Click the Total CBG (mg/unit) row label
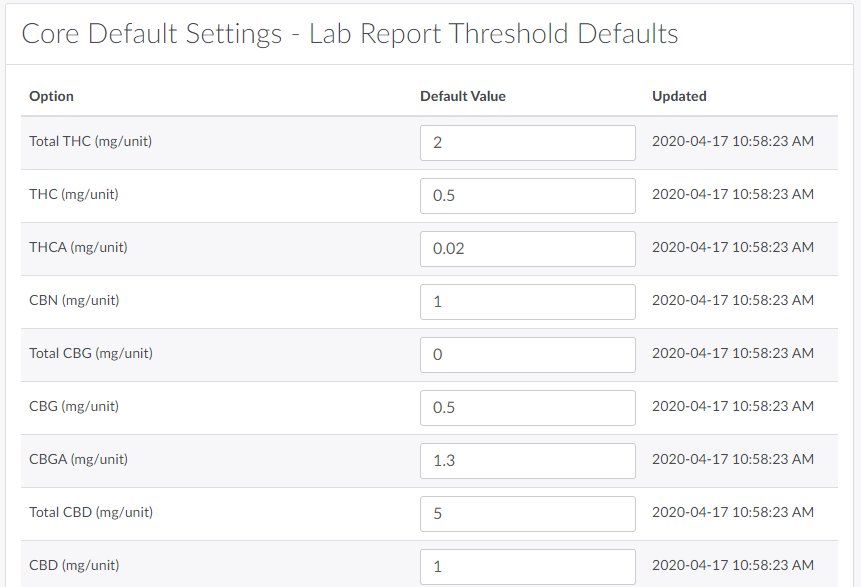861x587 pixels. click(x=90, y=353)
